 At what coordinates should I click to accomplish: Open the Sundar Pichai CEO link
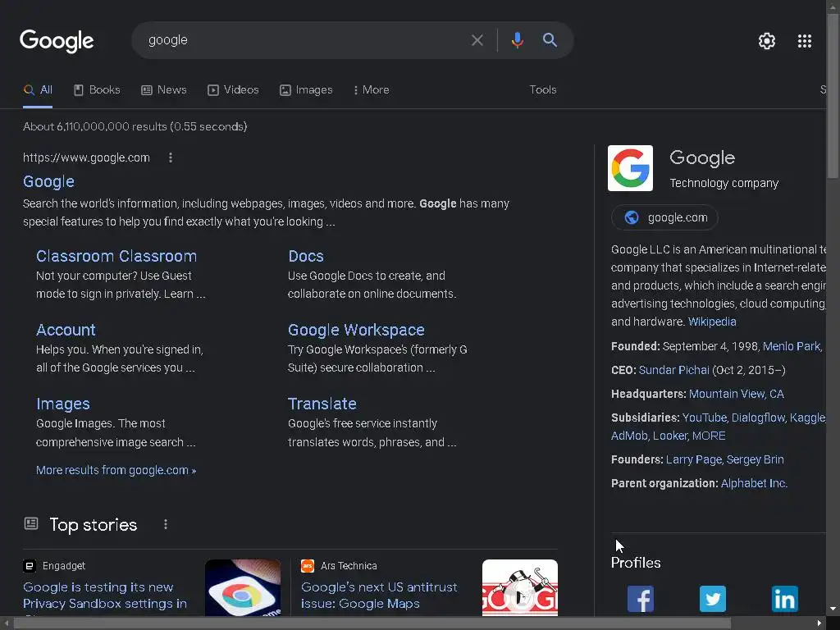(674, 370)
